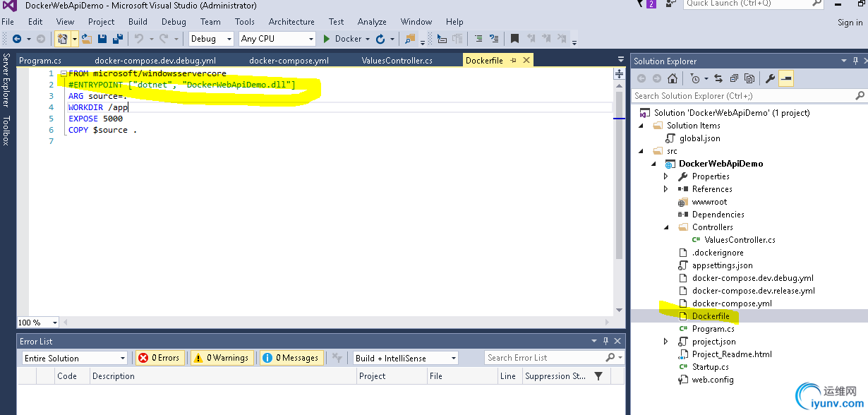The height and width of the screenshot is (415, 868).
Task: Switch to the Program.cs tab
Action: click(x=40, y=61)
